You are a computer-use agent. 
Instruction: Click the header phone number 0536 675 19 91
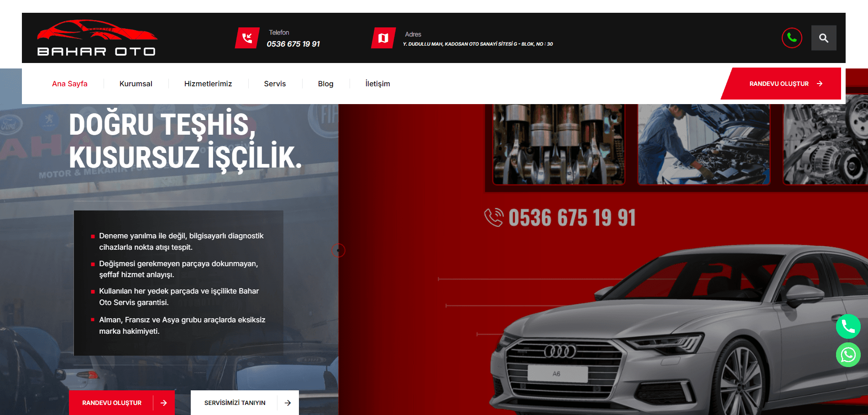[x=293, y=44]
